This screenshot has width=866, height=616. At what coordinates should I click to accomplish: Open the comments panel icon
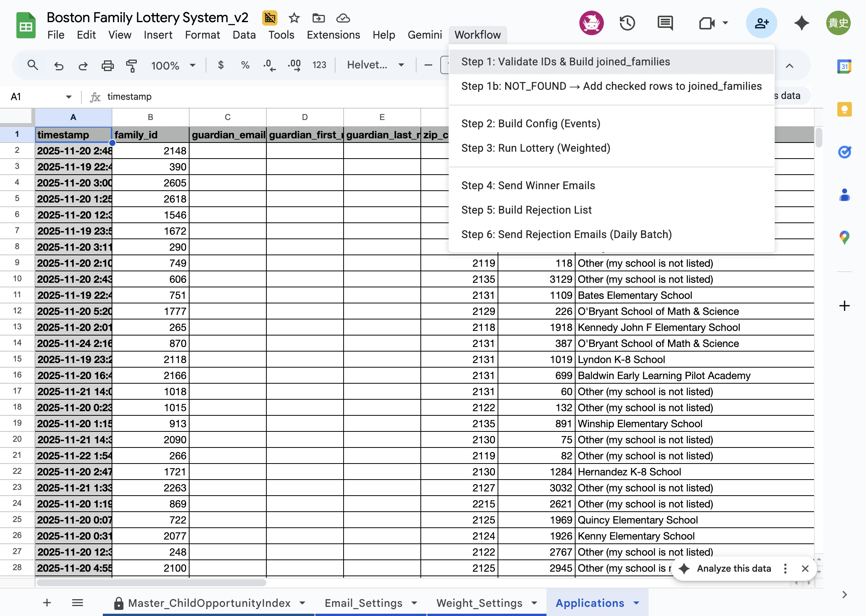click(665, 23)
